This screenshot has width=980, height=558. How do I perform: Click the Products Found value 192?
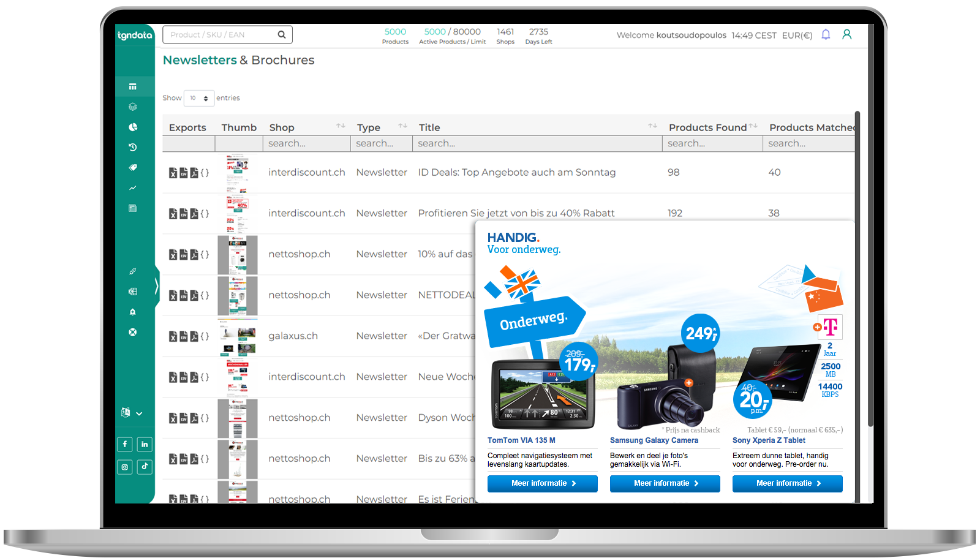(x=675, y=213)
